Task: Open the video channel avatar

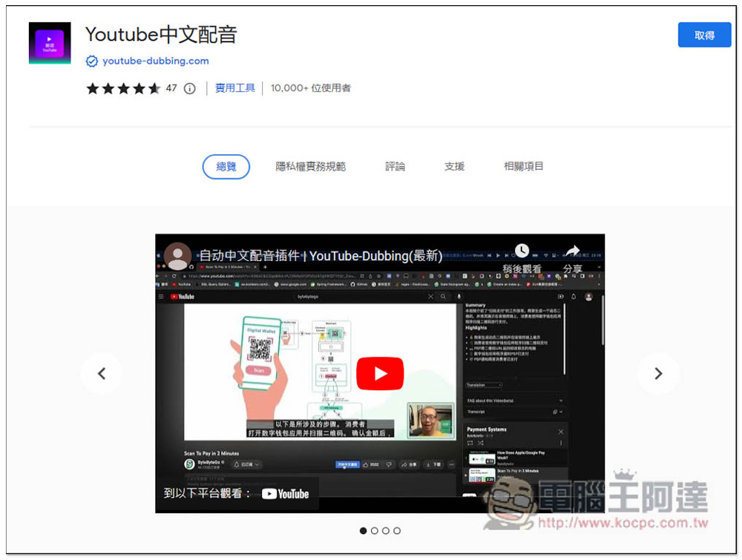Action: [x=177, y=257]
